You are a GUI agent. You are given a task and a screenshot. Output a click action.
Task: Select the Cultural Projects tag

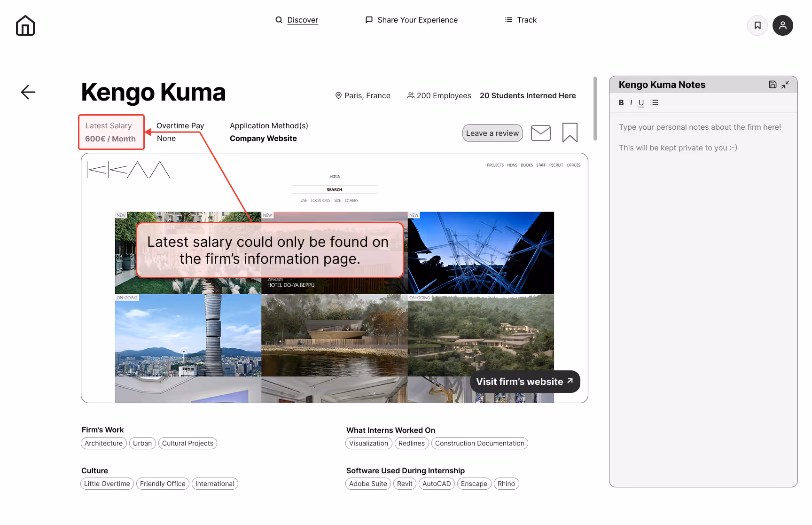tap(187, 443)
